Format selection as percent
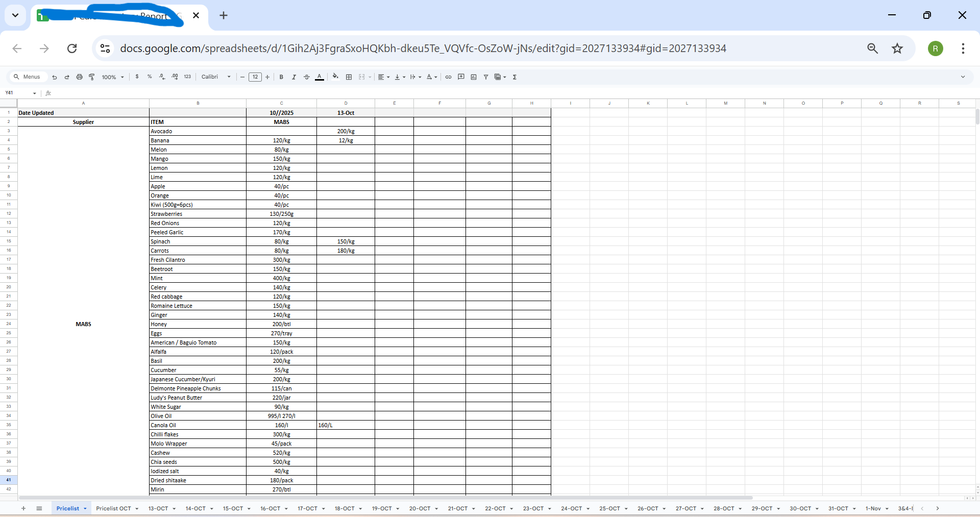Screen dimensions: 980x517 (x=150, y=77)
